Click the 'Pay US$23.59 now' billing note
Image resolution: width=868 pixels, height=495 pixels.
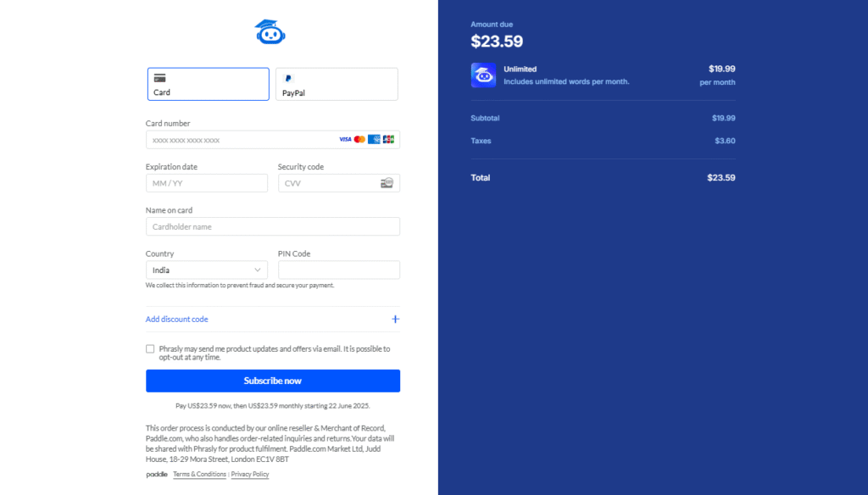[x=272, y=406]
